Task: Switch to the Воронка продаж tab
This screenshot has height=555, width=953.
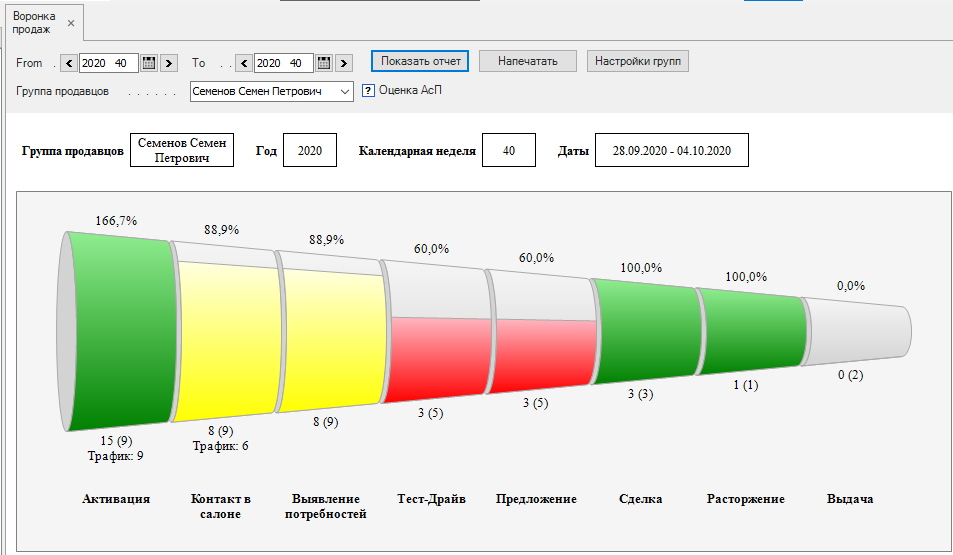Action: point(35,23)
